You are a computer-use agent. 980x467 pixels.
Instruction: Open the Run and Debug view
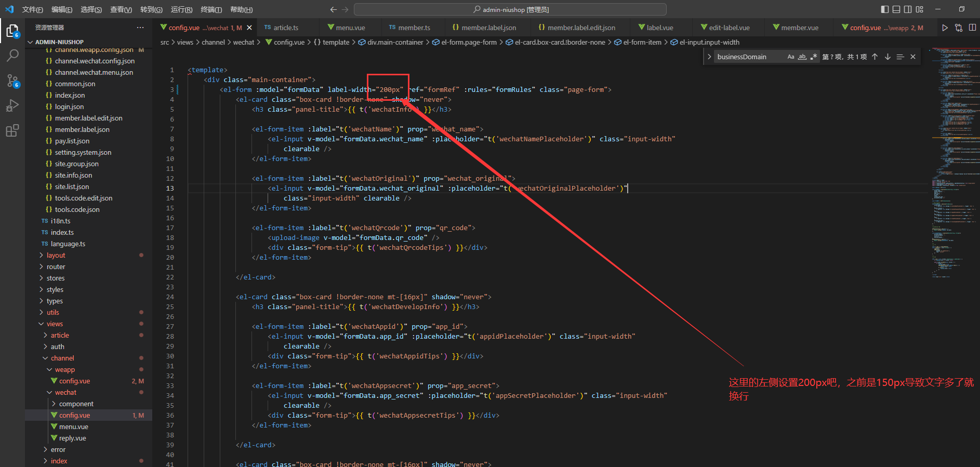[12, 105]
